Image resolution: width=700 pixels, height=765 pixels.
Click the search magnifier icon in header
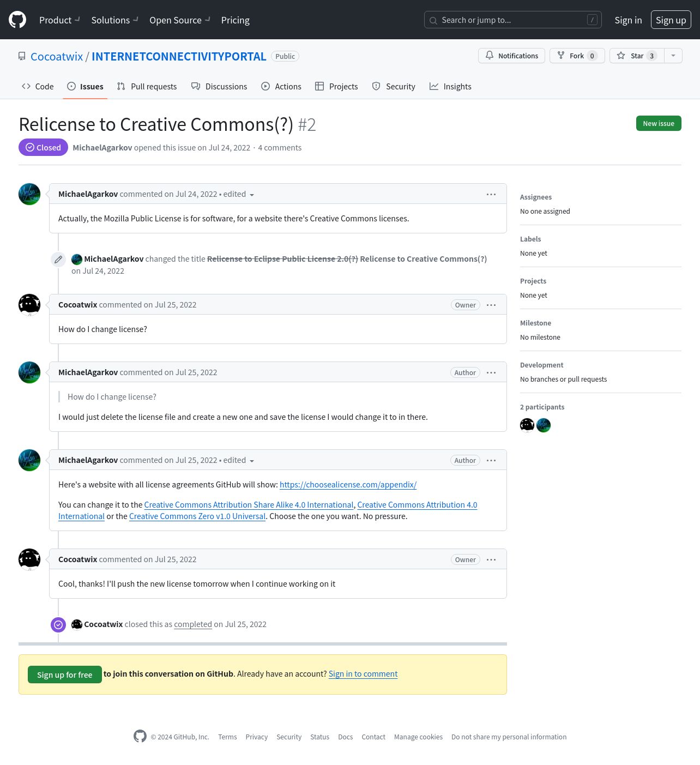click(x=433, y=20)
